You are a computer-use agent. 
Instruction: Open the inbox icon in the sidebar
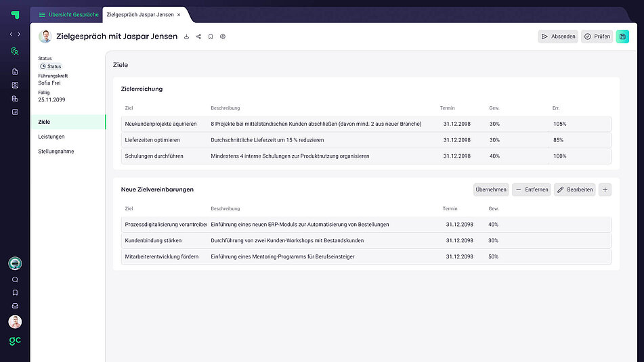tap(15, 306)
